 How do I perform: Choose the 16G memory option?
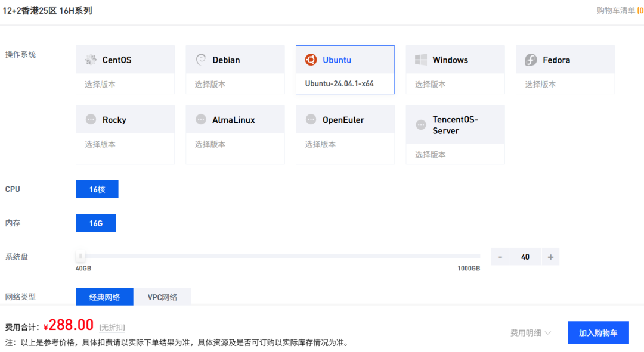pos(95,223)
